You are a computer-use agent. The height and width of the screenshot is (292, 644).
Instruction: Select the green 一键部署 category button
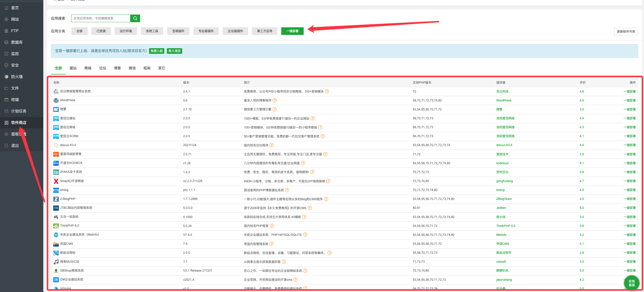[x=292, y=31]
